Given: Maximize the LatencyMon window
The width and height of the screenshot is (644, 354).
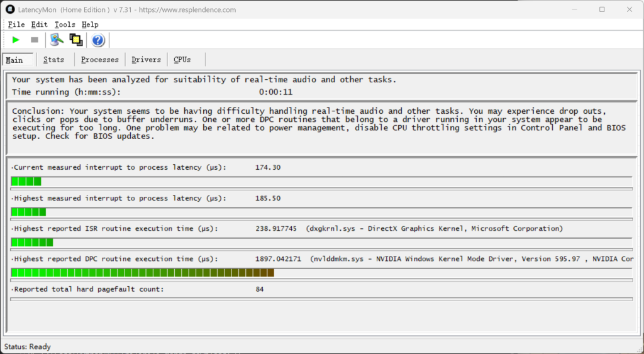Looking at the screenshot, I should (602, 9).
